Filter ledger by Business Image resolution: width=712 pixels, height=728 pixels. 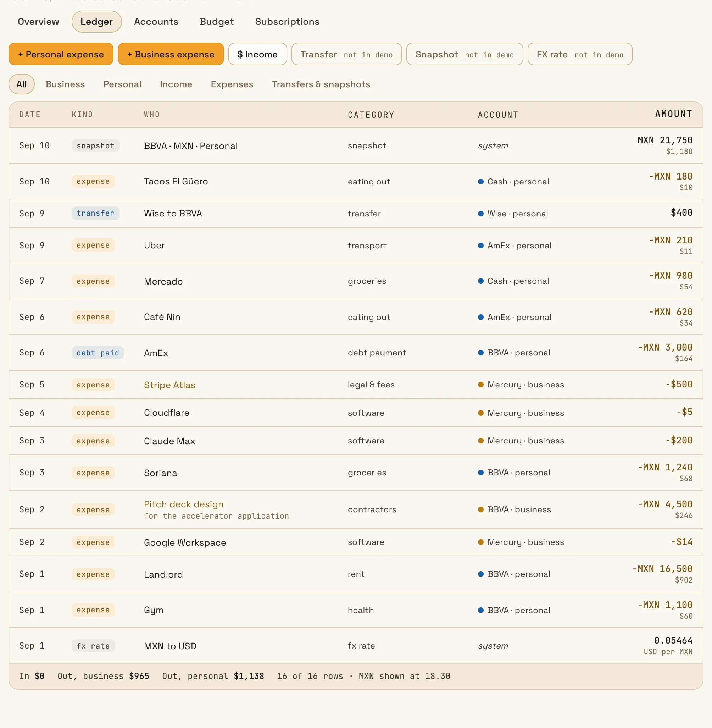coord(65,84)
